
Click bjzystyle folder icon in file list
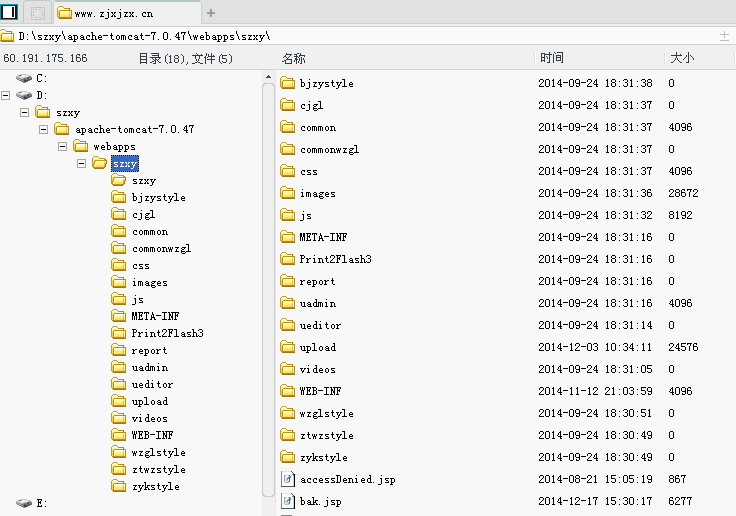[287, 83]
